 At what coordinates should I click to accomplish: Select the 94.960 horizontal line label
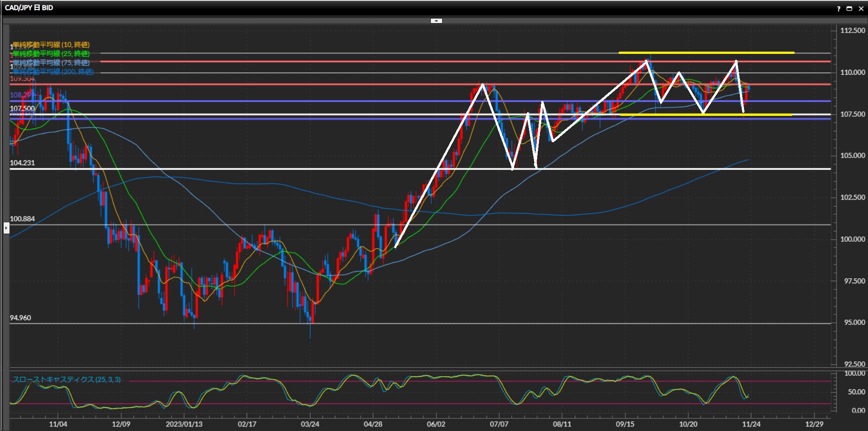[20, 318]
